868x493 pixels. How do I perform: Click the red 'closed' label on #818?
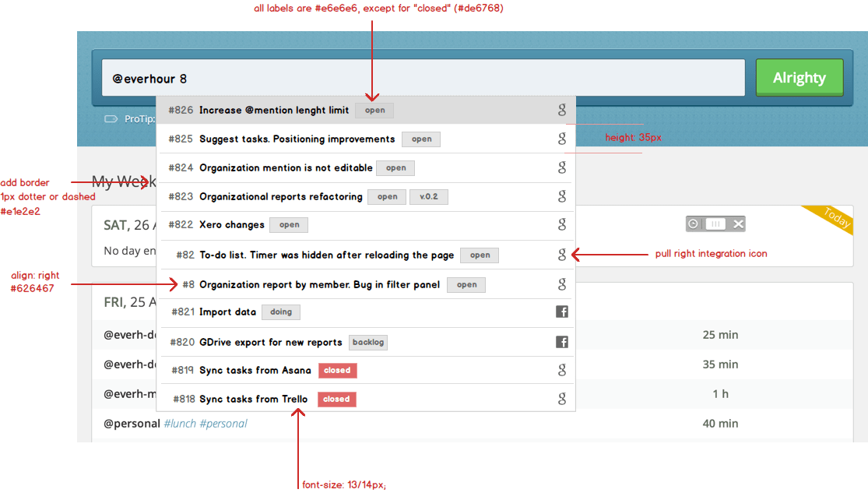[336, 399]
